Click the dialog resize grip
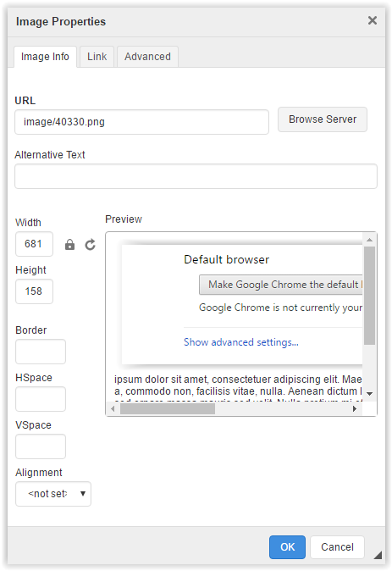The width and height of the screenshot is (392, 571). [378, 555]
